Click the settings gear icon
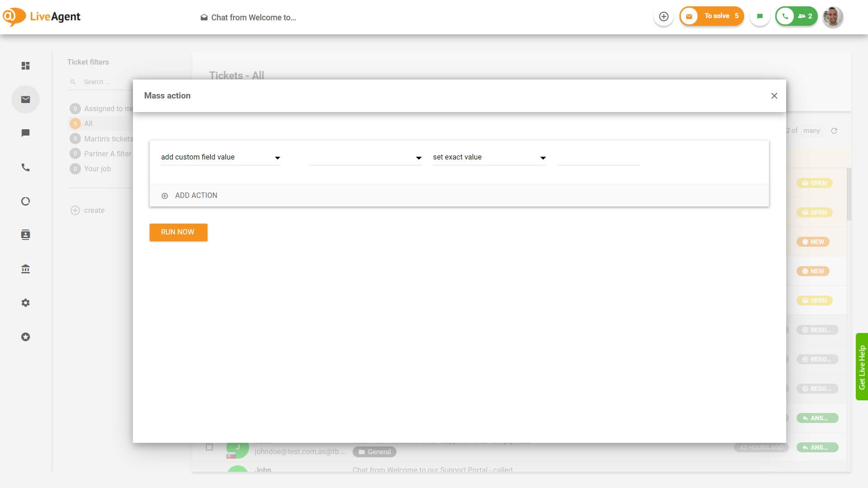 [25, 303]
